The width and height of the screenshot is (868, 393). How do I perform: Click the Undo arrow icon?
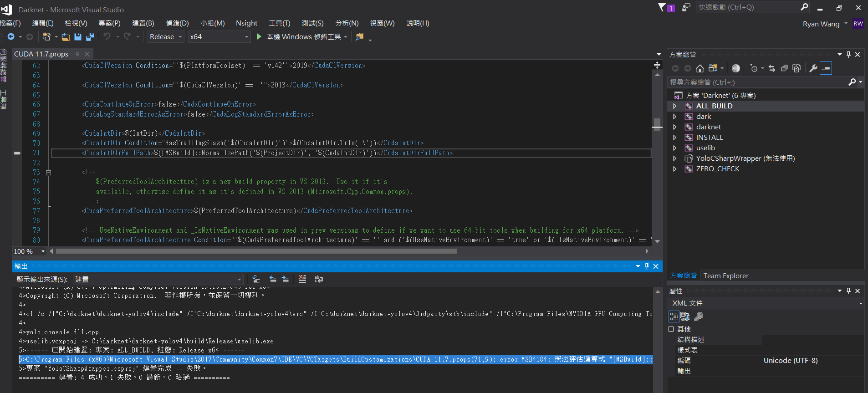(x=107, y=36)
